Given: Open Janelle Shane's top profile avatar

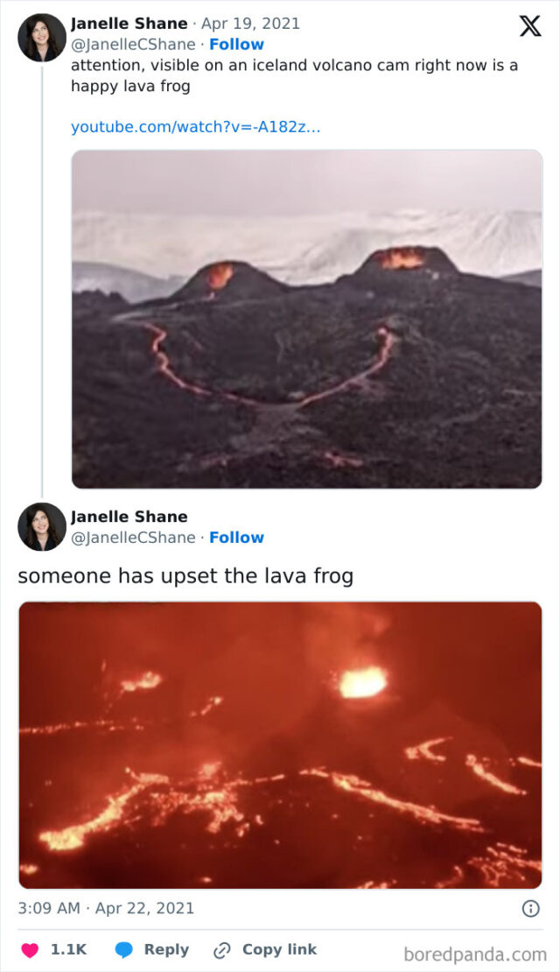Looking at the screenshot, I should click(42, 37).
